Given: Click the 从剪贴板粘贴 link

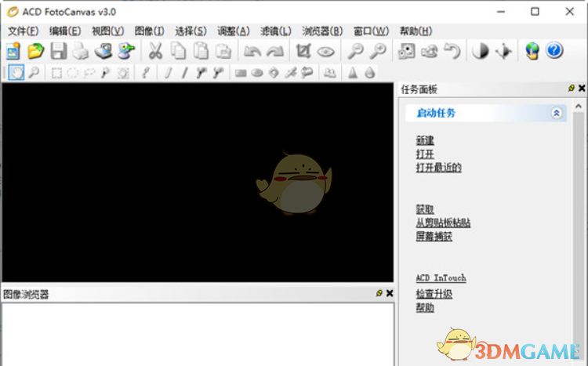Looking at the screenshot, I should pos(443,223).
